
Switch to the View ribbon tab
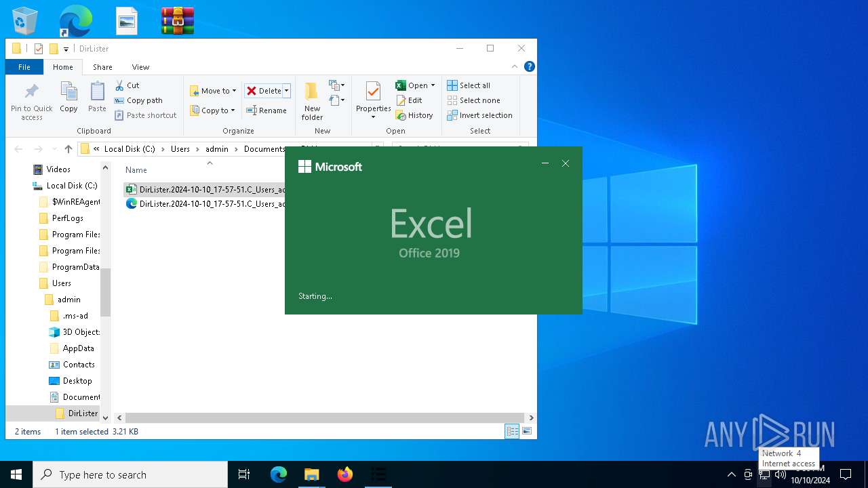coord(140,67)
